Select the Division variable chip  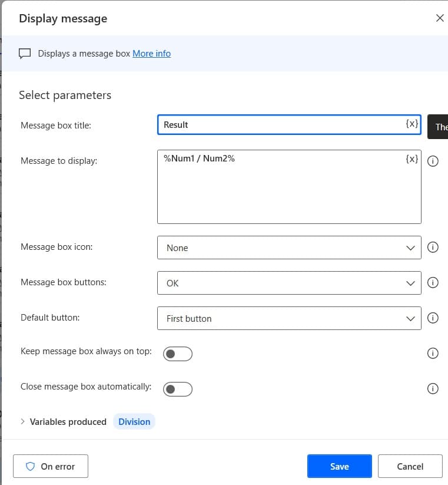coord(134,421)
